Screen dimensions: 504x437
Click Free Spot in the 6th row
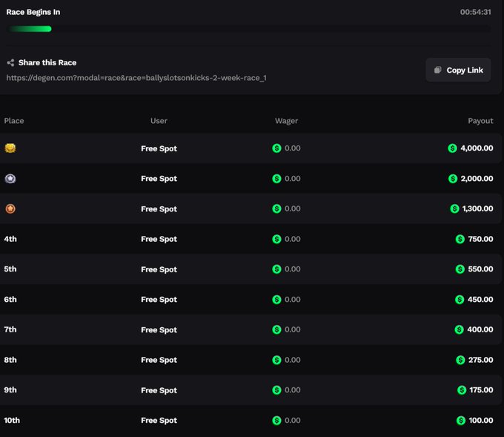(159, 300)
